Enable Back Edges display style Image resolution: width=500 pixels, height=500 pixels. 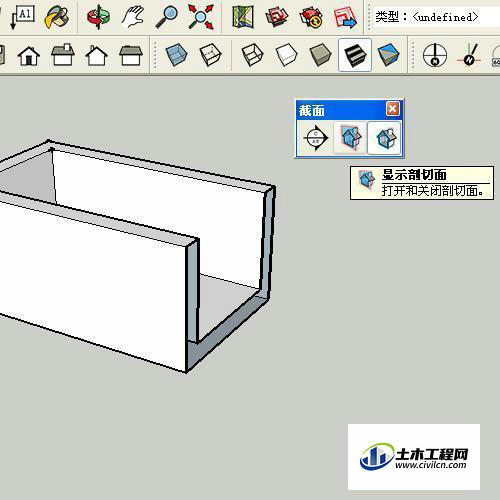210,55
